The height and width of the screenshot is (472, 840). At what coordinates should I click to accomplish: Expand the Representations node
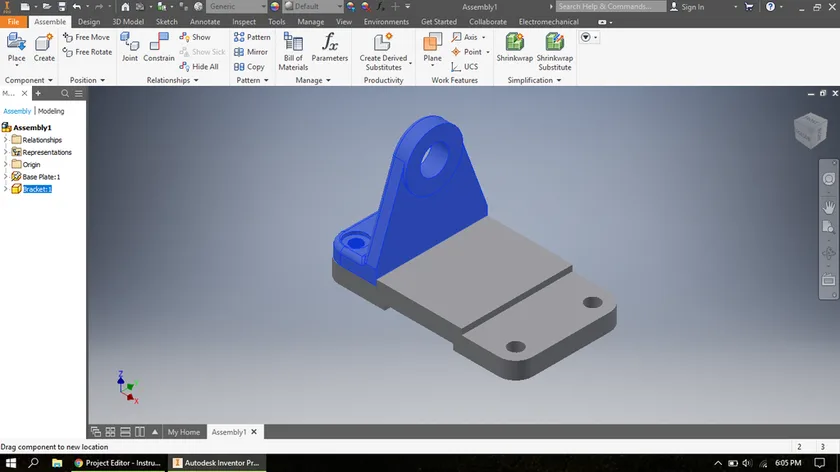6,152
